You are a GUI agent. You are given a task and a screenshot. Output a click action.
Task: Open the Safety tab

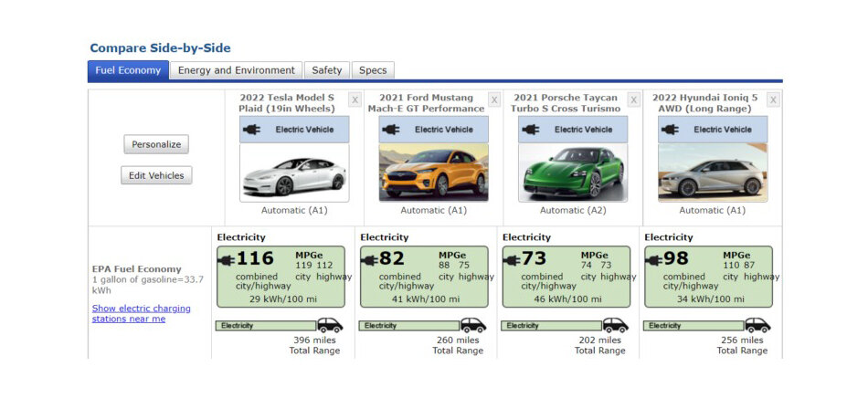pyautogui.click(x=326, y=70)
